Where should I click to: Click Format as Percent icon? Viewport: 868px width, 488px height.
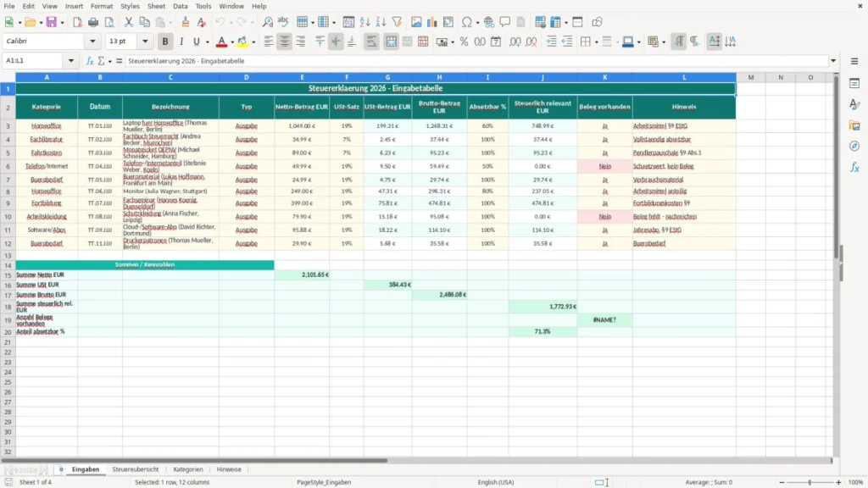(x=464, y=42)
